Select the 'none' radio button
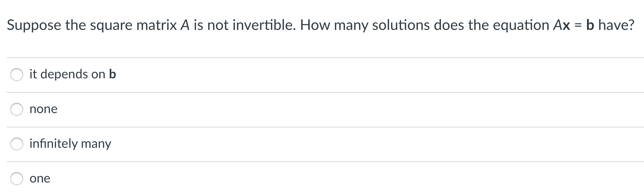644x195 pixels. click(17, 109)
